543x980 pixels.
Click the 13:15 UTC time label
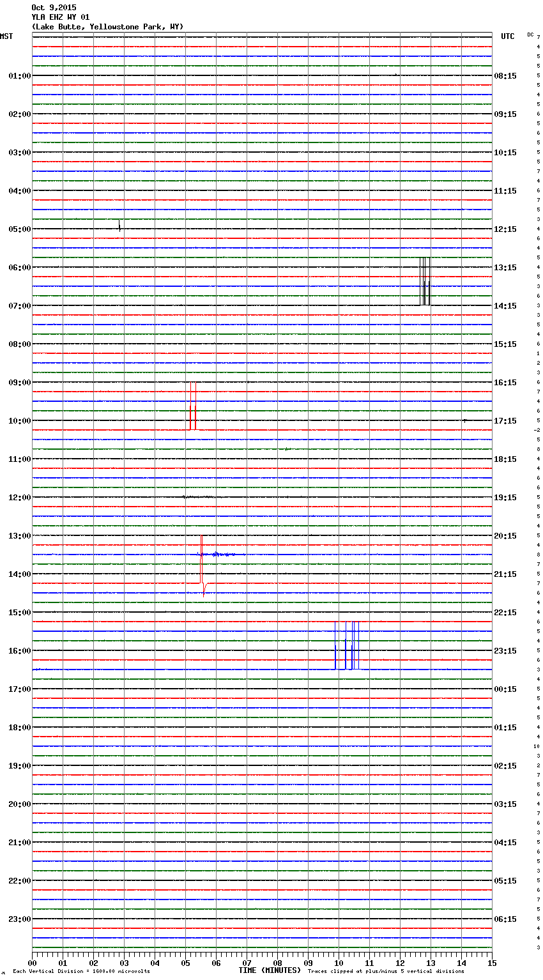click(x=505, y=268)
